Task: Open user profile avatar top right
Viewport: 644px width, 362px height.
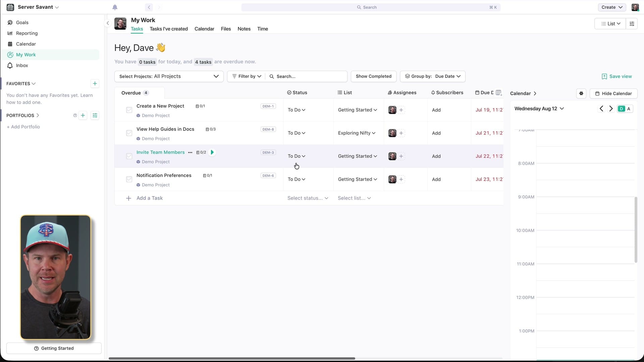Action: point(635,7)
